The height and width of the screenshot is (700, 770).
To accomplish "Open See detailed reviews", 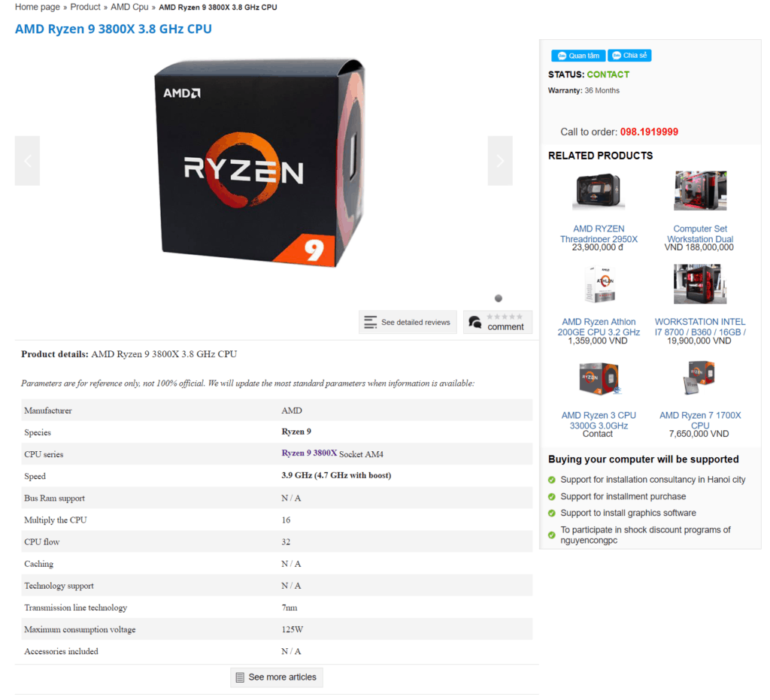I will point(408,322).
